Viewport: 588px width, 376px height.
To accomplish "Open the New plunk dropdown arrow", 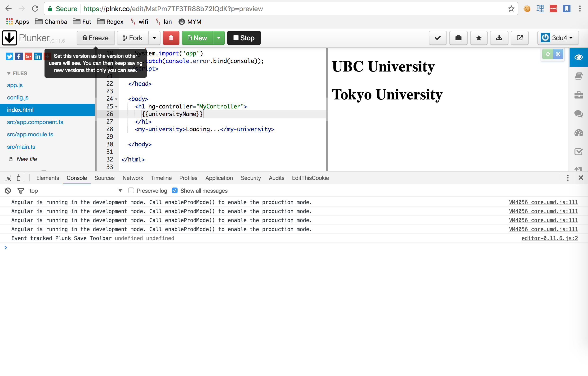I will point(219,38).
